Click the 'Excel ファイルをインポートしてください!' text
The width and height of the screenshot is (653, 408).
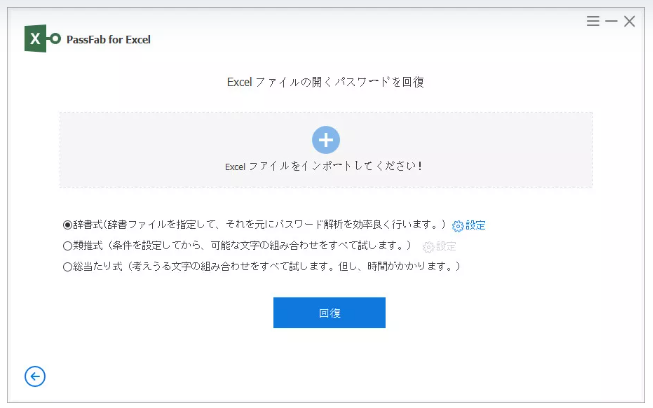click(324, 166)
